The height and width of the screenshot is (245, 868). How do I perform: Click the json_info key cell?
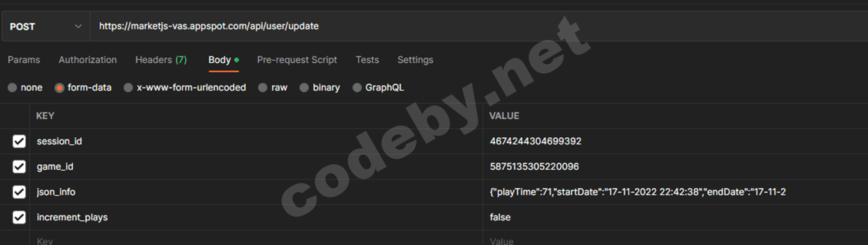(x=256, y=192)
